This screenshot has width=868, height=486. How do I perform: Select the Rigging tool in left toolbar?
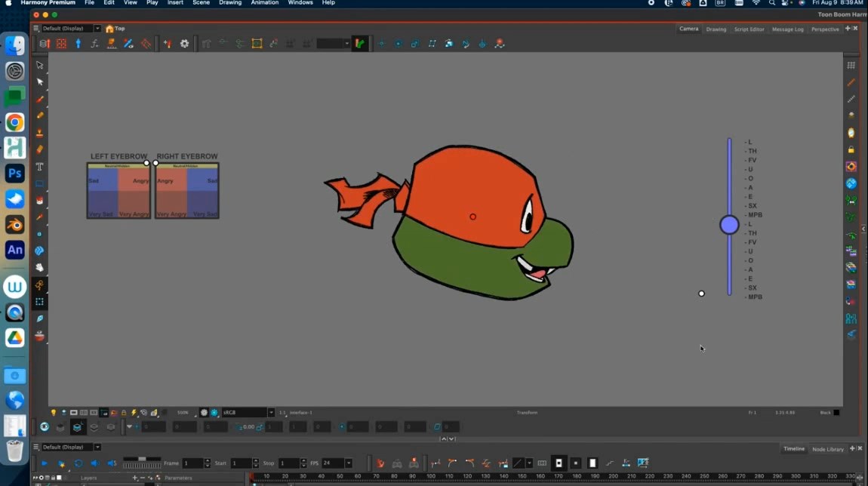click(x=40, y=285)
